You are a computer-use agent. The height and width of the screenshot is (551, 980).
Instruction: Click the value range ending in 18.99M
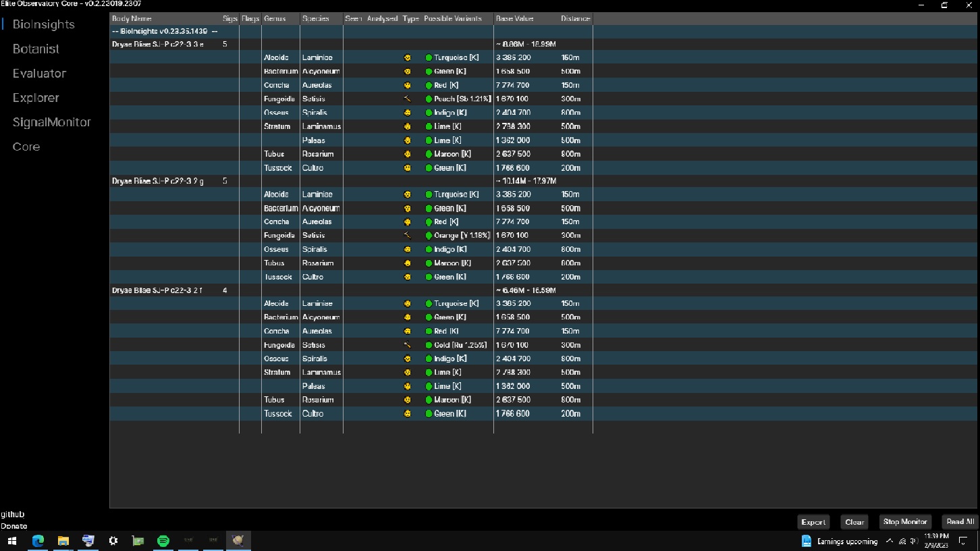[526, 45]
